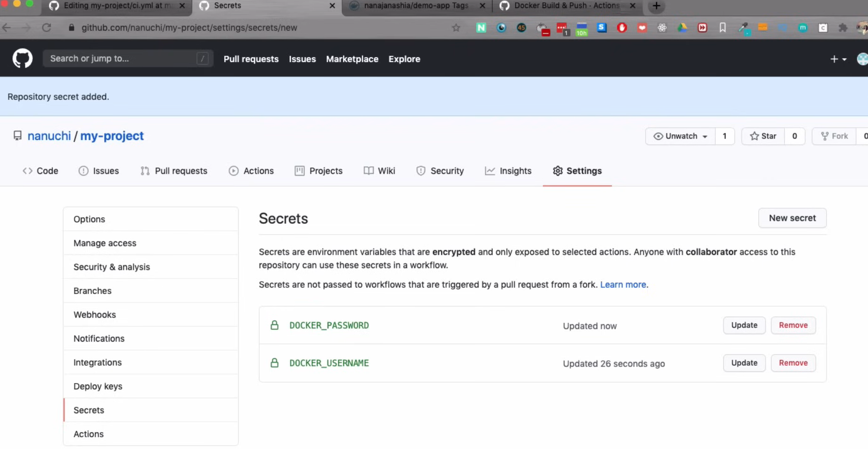Open Deploy keys settings page
The width and height of the screenshot is (868, 449).
[98, 386]
